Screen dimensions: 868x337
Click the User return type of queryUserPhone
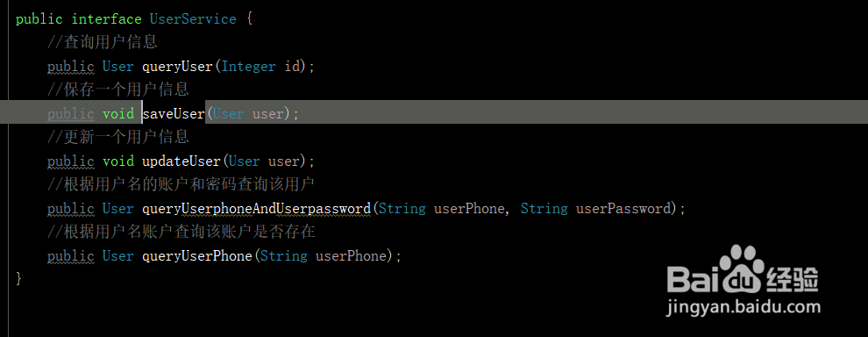click(117, 256)
